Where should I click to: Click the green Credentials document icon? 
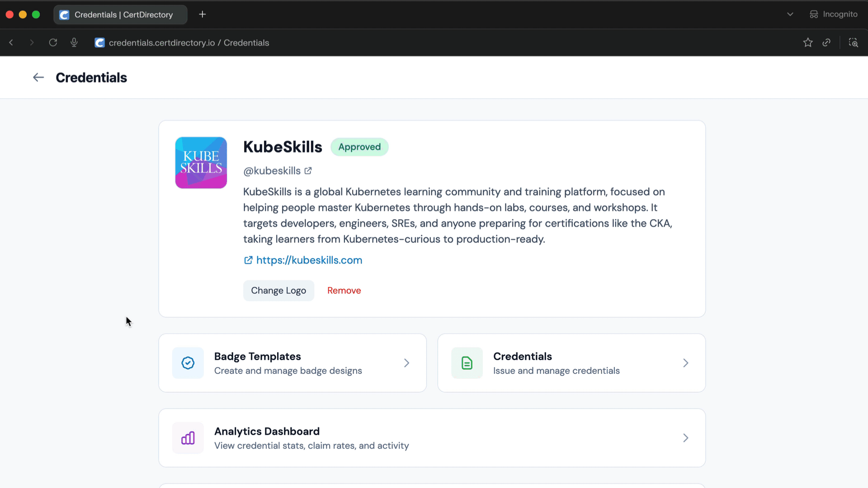(x=467, y=363)
